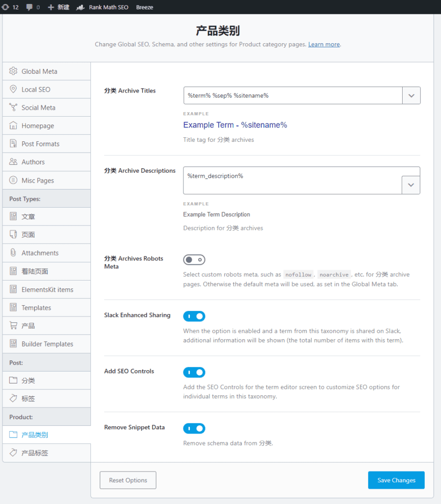
Task: Turn off Slack Enhanced Sharing toggle
Action: (194, 316)
